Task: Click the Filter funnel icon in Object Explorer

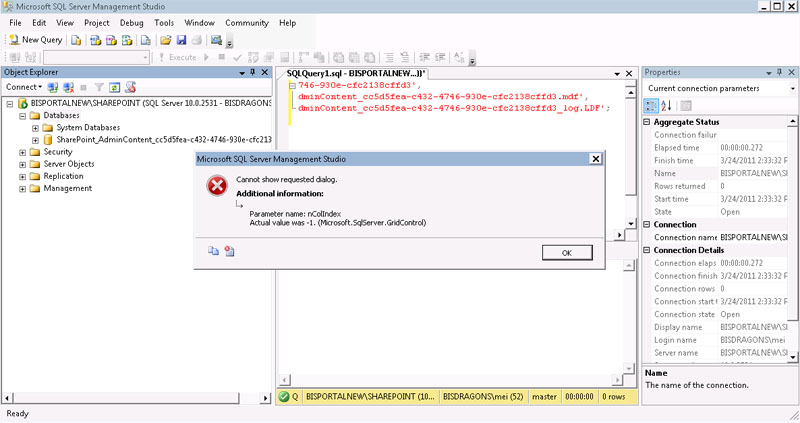Action: point(99,87)
